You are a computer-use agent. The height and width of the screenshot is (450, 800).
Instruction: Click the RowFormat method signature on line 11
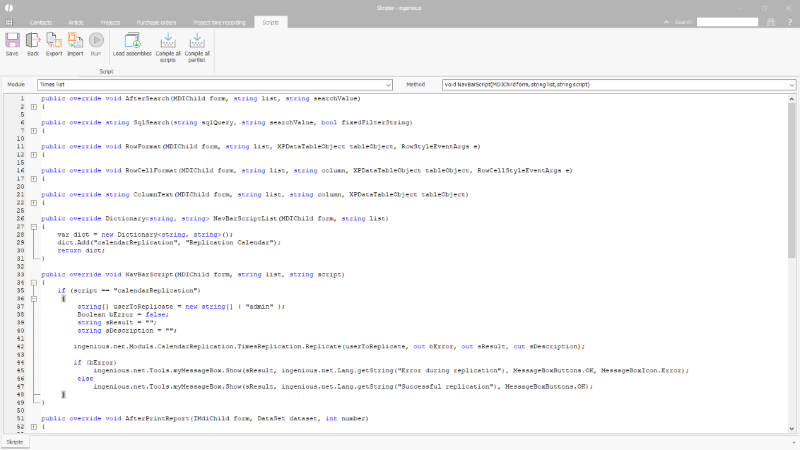pyautogui.click(x=261, y=146)
